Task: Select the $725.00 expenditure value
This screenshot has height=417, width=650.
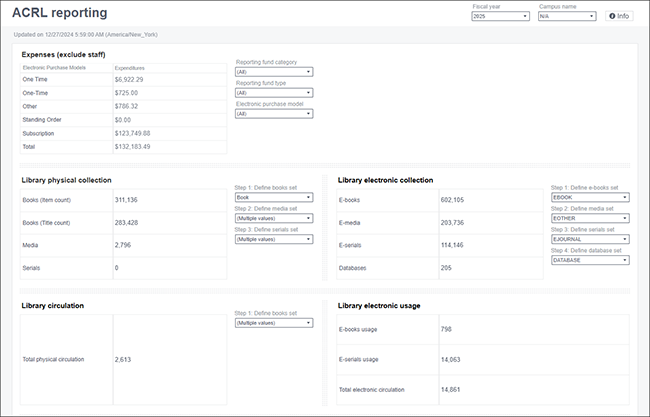Action: (x=126, y=93)
